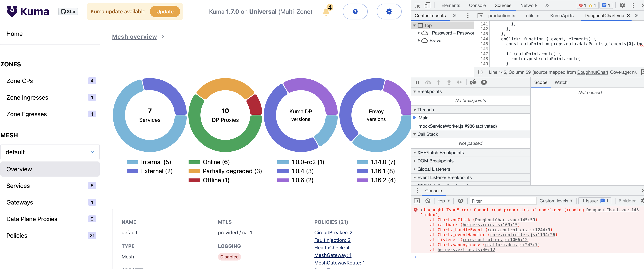Open the Custom levels dropdown
This screenshot has width=644, height=269.
[556, 201]
